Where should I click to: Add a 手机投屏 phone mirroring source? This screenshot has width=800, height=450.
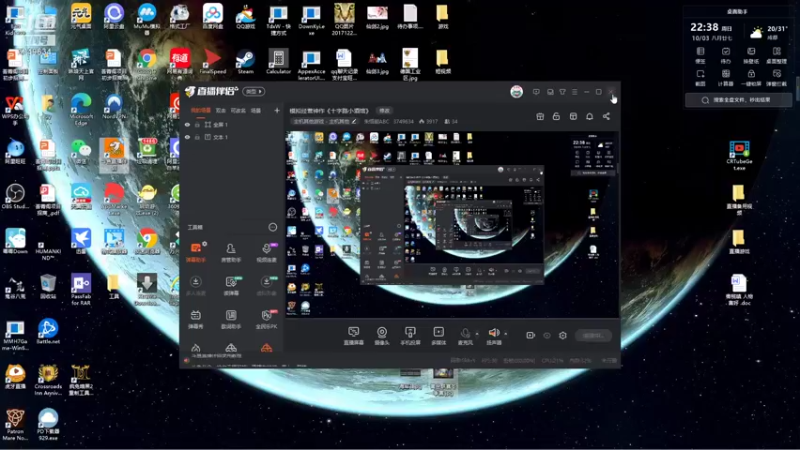(410, 336)
